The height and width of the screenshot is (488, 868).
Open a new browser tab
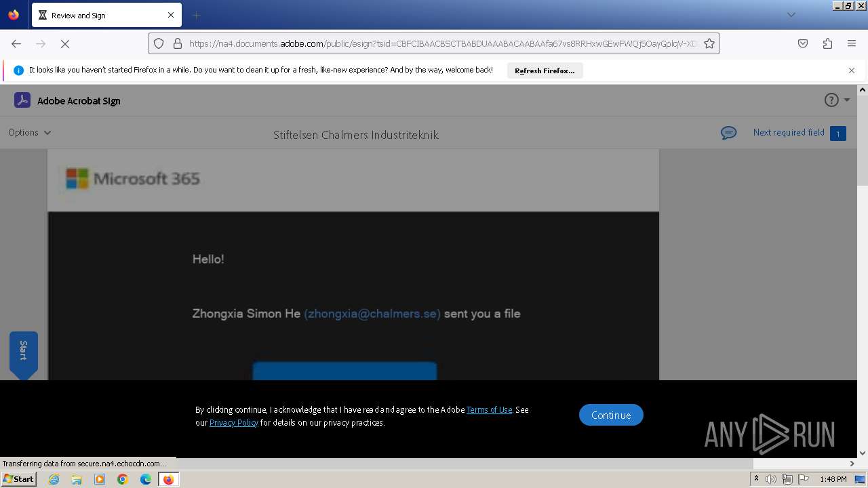pyautogui.click(x=196, y=15)
